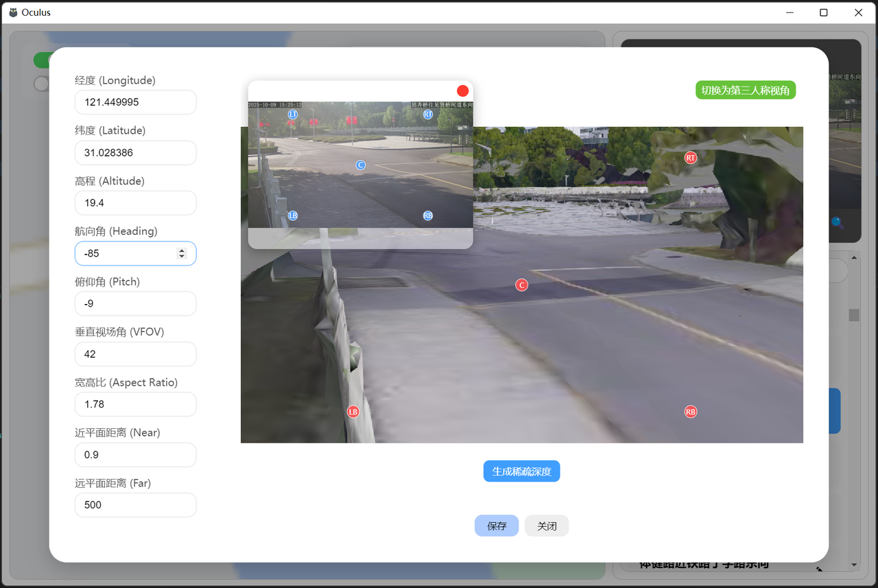
Task: Close camera preview with red dot button
Action: coord(462,91)
